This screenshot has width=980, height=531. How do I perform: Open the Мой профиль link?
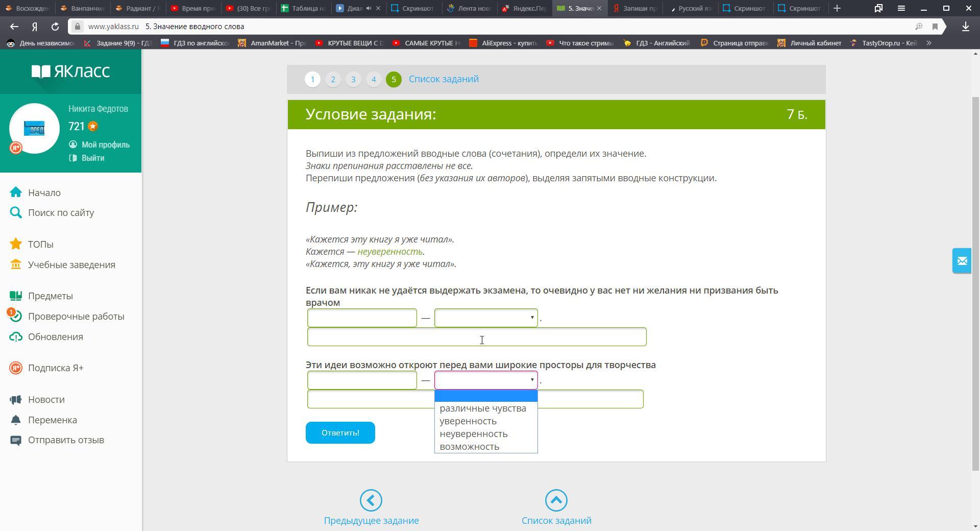[105, 145]
